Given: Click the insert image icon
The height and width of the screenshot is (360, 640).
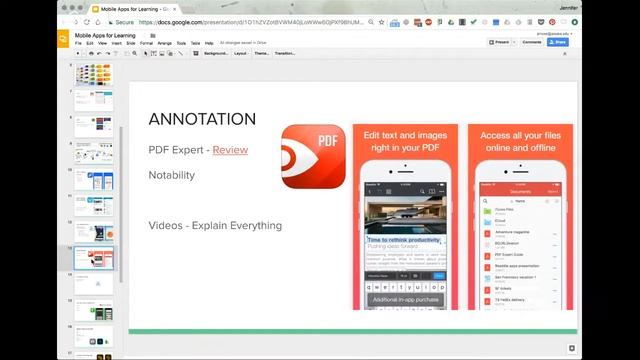Looking at the screenshot, I should point(162,53).
